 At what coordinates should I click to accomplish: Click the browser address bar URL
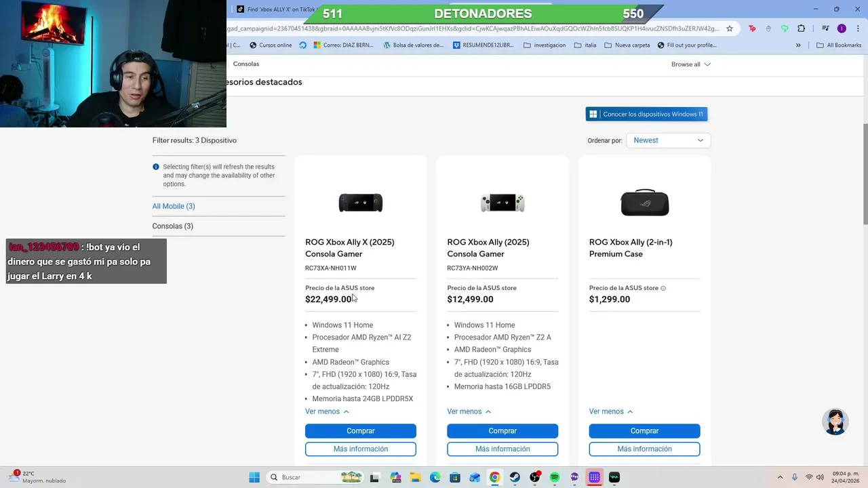click(473, 28)
